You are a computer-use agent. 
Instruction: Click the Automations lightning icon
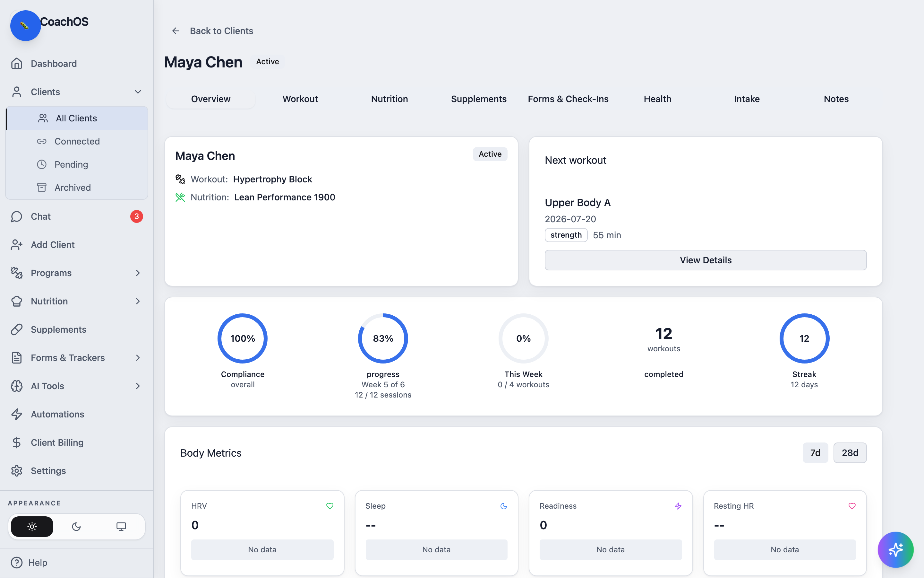coord(16,414)
